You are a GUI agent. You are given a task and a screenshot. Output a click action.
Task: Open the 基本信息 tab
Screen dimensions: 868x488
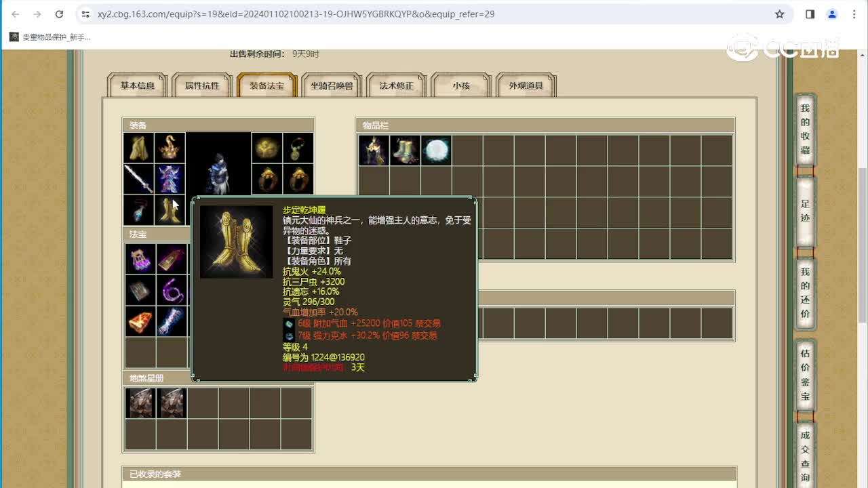point(138,85)
